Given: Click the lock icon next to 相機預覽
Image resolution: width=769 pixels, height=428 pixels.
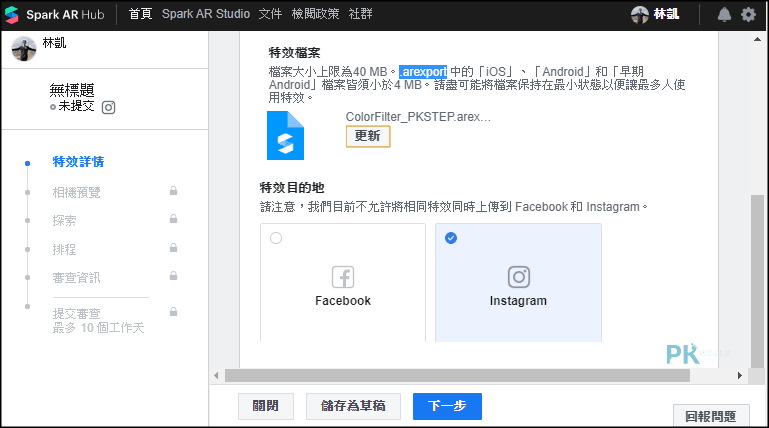Looking at the screenshot, I should pyautogui.click(x=174, y=191).
